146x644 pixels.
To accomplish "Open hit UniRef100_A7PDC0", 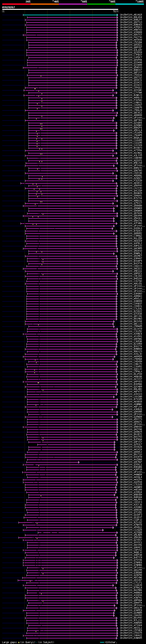I will tap(131, 27).
